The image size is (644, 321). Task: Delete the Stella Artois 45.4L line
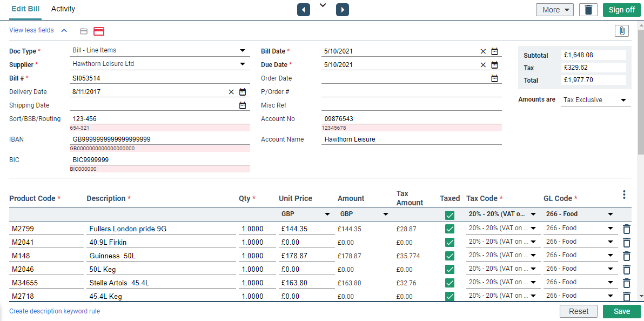click(x=626, y=283)
